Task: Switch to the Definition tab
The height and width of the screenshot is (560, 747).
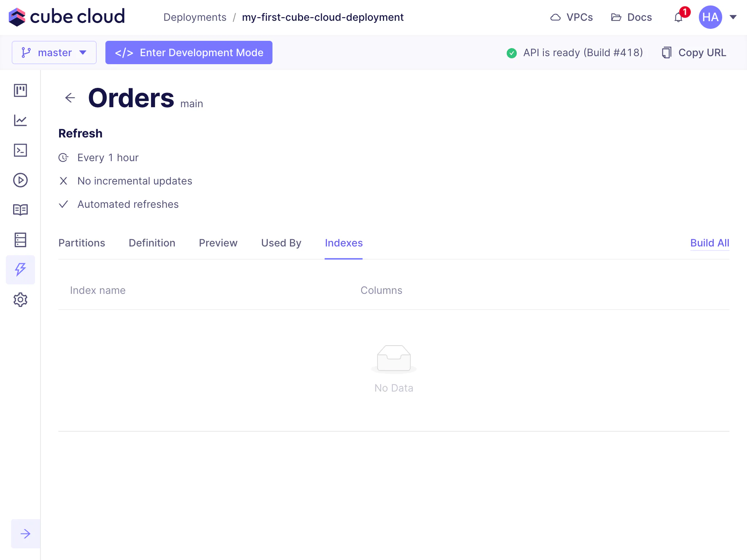Action: 152,243
